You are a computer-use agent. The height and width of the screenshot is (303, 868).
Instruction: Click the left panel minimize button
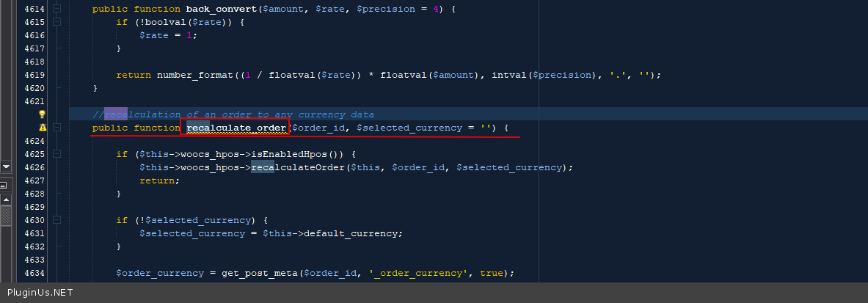coord(4,185)
